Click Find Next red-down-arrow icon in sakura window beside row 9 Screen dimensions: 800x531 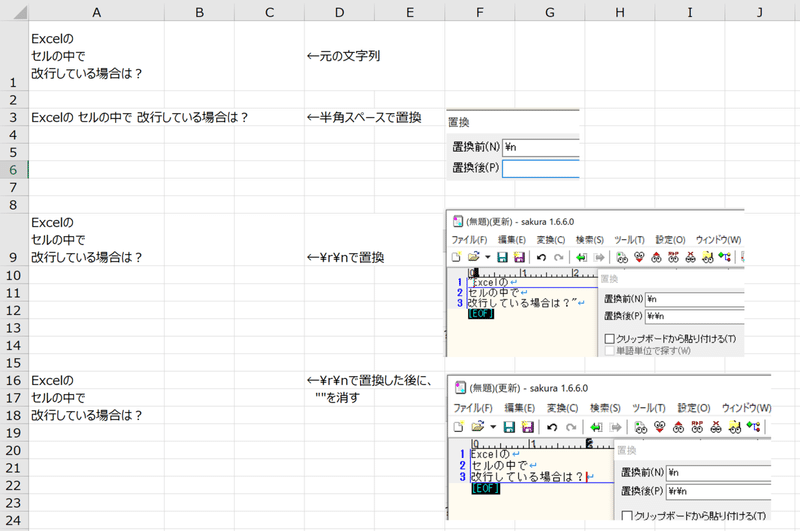(639, 257)
